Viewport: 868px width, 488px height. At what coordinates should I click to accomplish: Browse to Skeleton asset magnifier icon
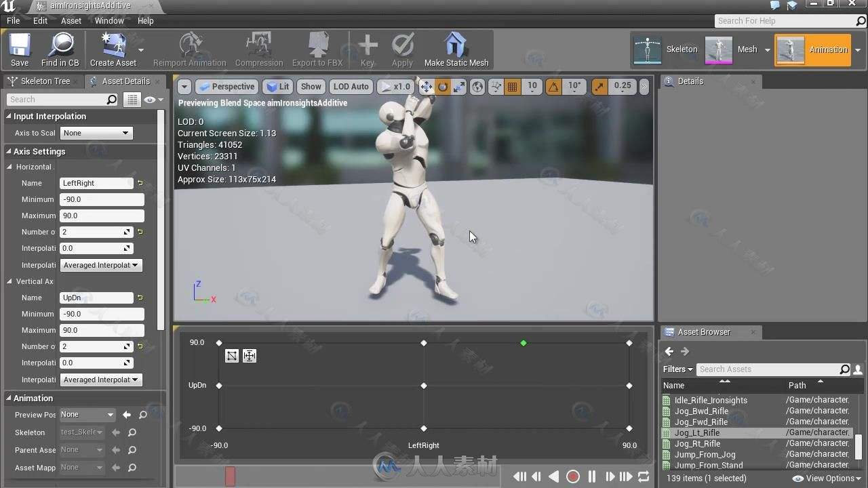(x=132, y=432)
